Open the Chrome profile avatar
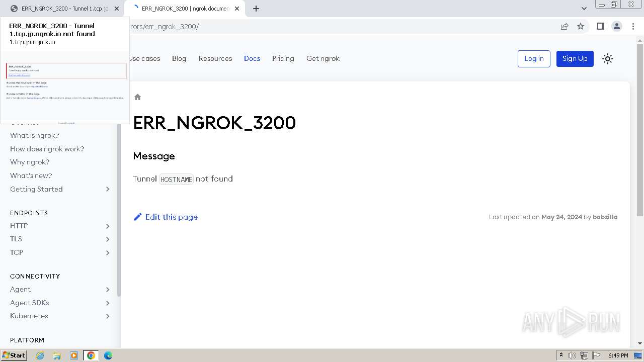 click(x=616, y=26)
